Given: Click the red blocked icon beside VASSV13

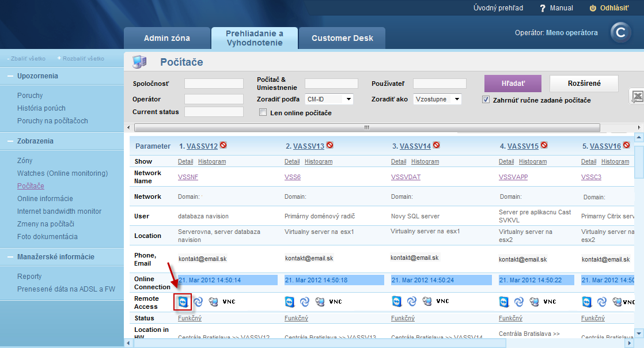Looking at the screenshot, I should tap(330, 145).
